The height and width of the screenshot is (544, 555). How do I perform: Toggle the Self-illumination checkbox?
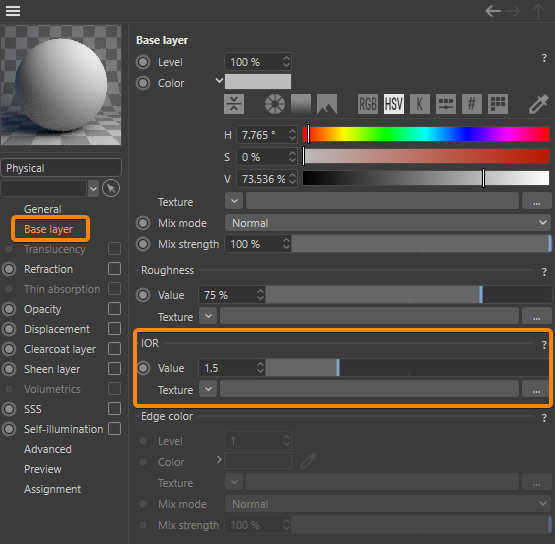point(114,429)
